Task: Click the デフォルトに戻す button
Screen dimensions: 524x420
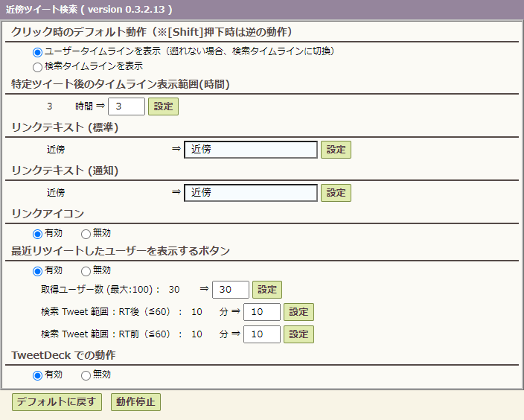Action: coord(57,402)
